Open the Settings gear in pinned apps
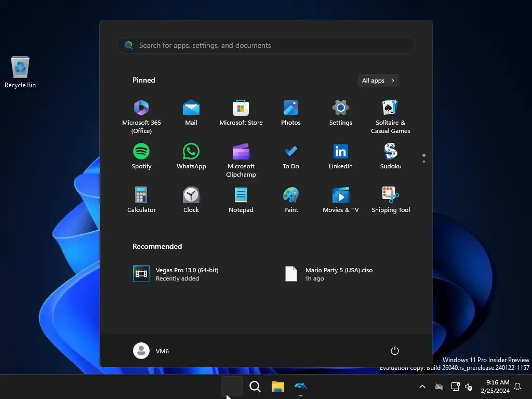Image resolution: width=532 pixels, height=399 pixels. [x=341, y=113]
